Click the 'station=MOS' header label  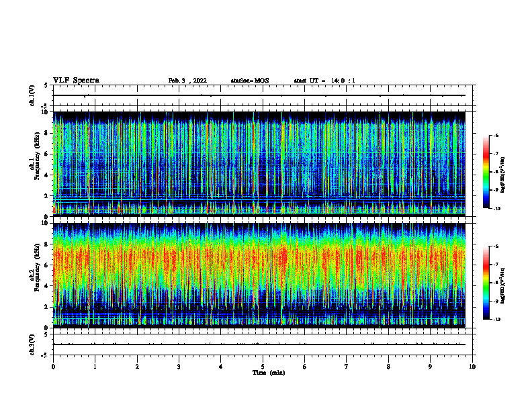tap(250, 81)
